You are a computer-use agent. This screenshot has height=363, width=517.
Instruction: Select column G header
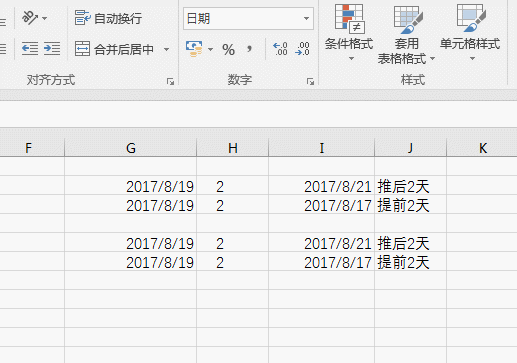[x=131, y=148]
